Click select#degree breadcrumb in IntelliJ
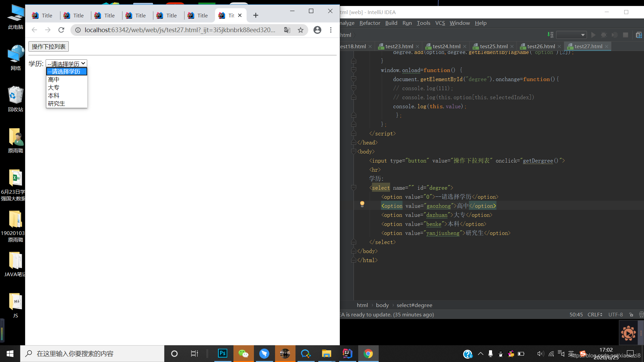Image resolution: width=644 pixels, height=362 pixels. [414, 305]
